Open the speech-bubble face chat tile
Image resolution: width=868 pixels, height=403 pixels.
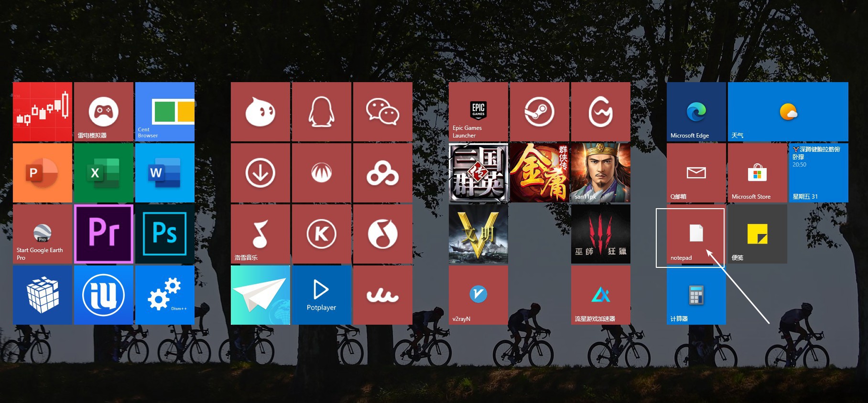pos(260,112)
